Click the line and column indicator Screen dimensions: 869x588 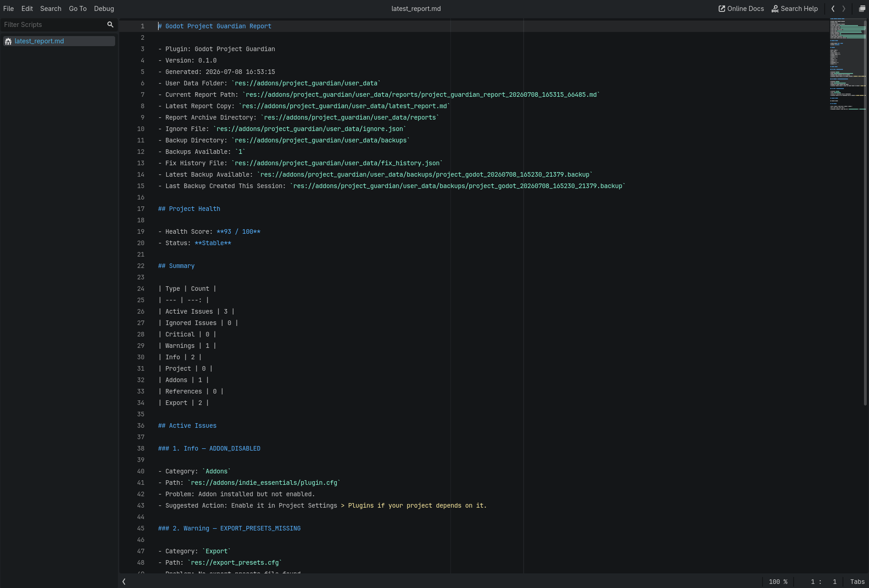pyautogui.click(x=823, y=582)
